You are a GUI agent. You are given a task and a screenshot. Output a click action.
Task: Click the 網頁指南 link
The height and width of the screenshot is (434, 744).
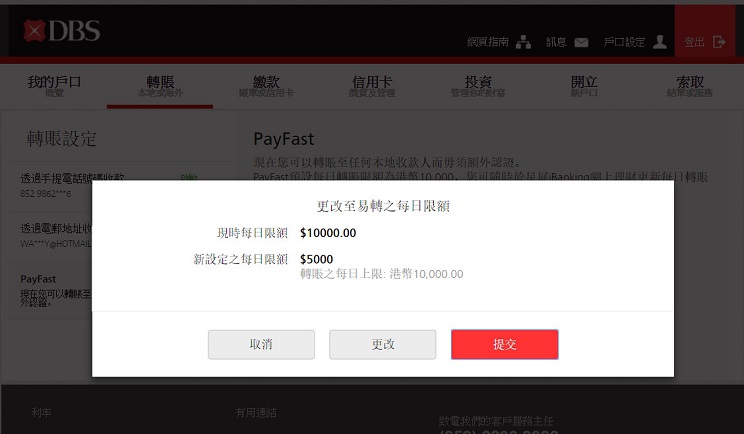point(487,42)
